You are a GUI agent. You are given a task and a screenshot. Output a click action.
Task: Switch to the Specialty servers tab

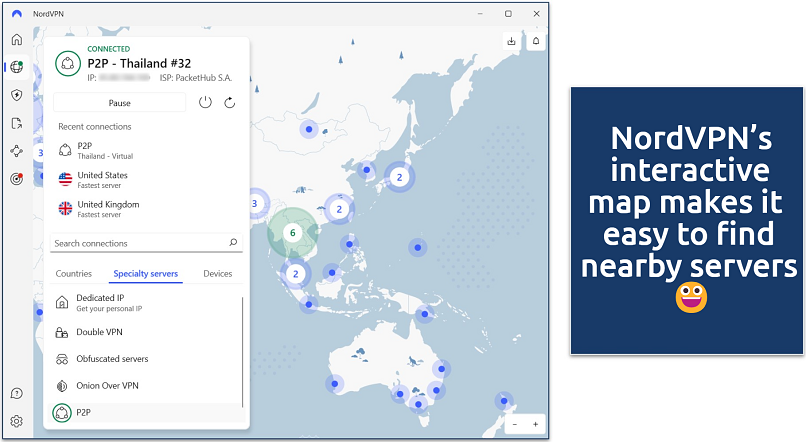tap(145, 273)
